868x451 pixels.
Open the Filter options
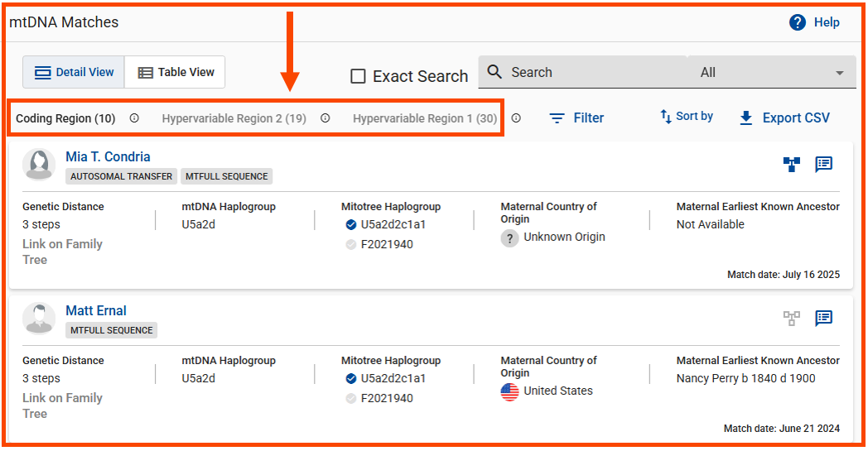(x=577, y=118)
